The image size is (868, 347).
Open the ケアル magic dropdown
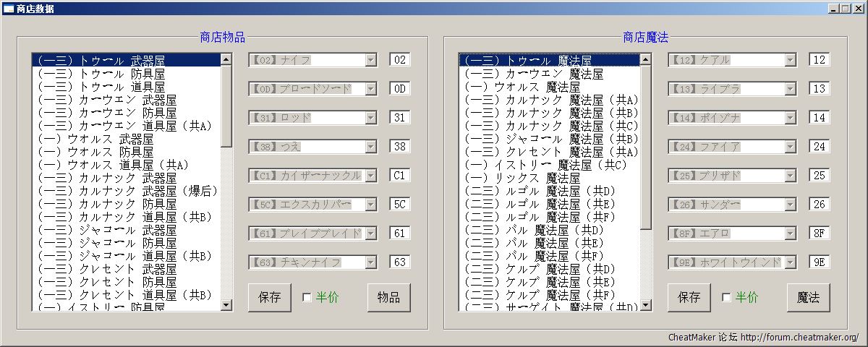tap(790, 60)
